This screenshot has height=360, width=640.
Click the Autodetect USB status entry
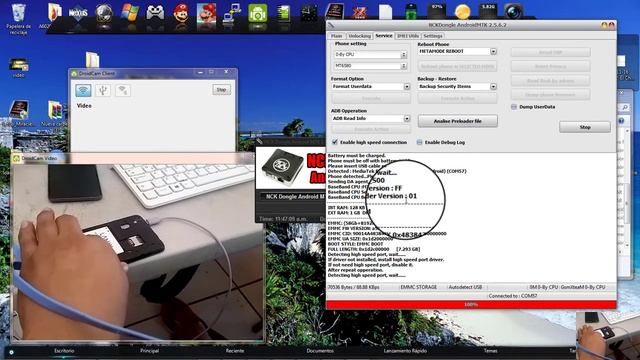click(x=465, y=287)
